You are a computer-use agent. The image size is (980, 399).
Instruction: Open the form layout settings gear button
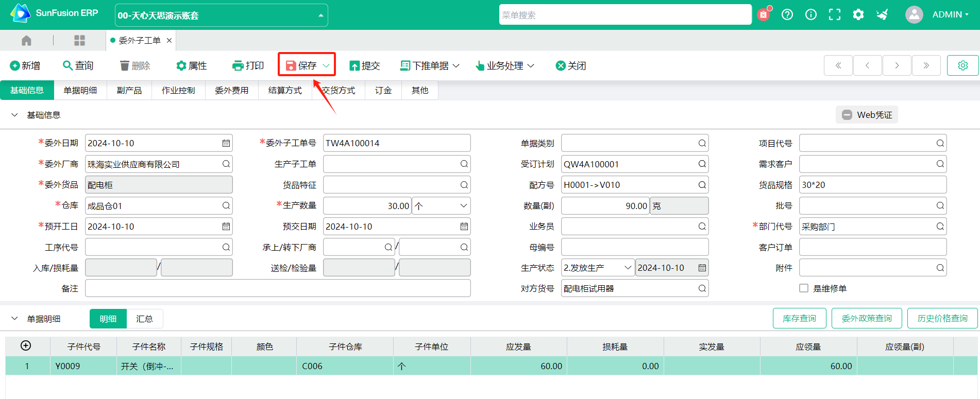pyautogui.click(x=962, y=65)
